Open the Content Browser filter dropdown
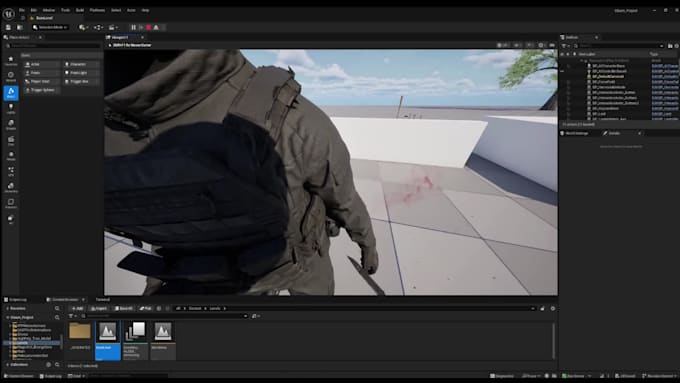The width and height of the screenshot is (680, 383). [x=72, y=316]
